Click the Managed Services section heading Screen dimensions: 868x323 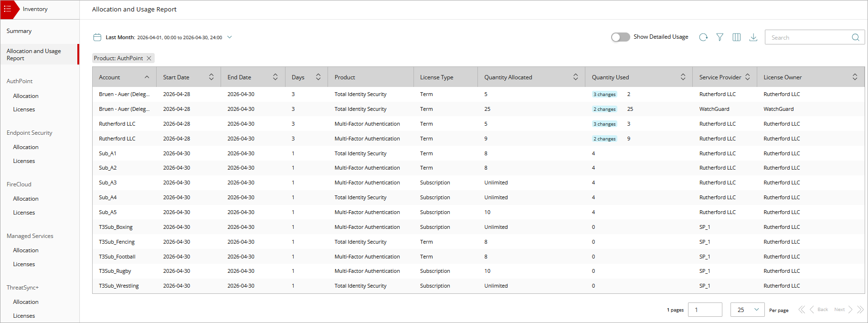pyautogui.click(x=30, y=236)
